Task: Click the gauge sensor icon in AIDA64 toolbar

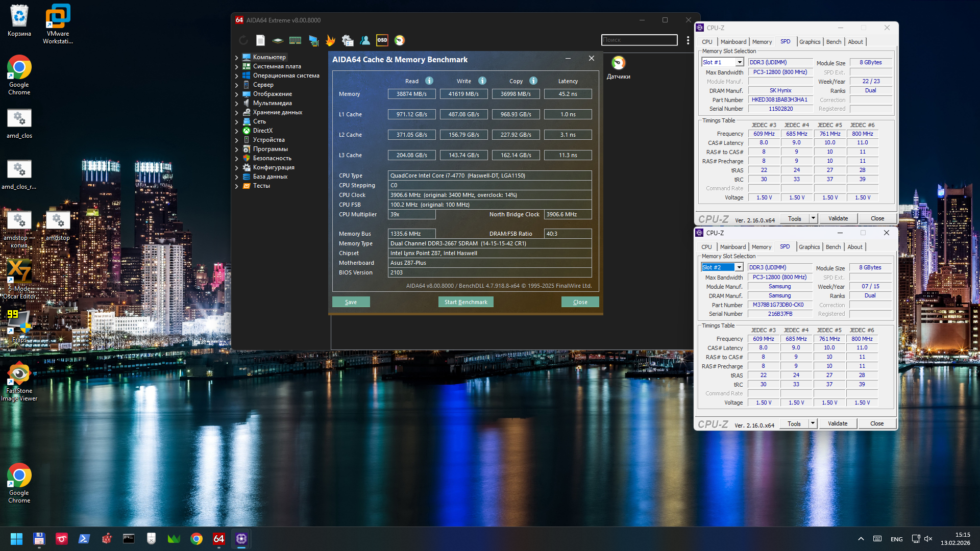Action: click(400, 40)
